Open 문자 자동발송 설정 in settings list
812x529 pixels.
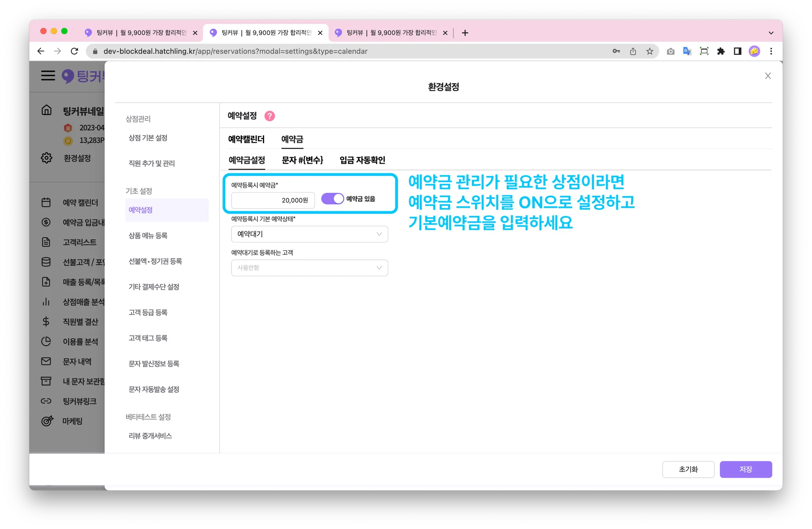(x=154, y=390)
